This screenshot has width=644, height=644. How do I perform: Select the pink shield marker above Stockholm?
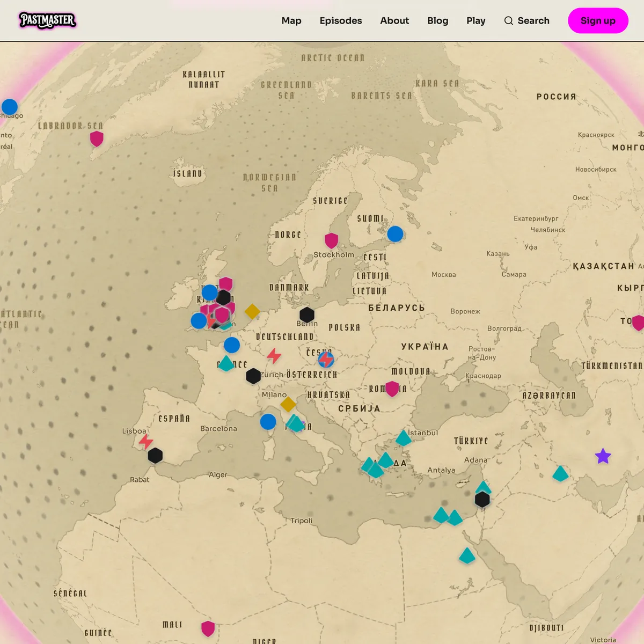(332, 240)
